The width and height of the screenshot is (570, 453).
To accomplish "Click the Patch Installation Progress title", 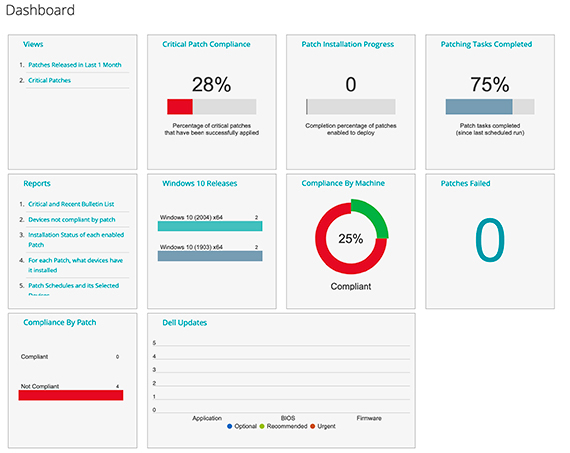I will (348, 44).
